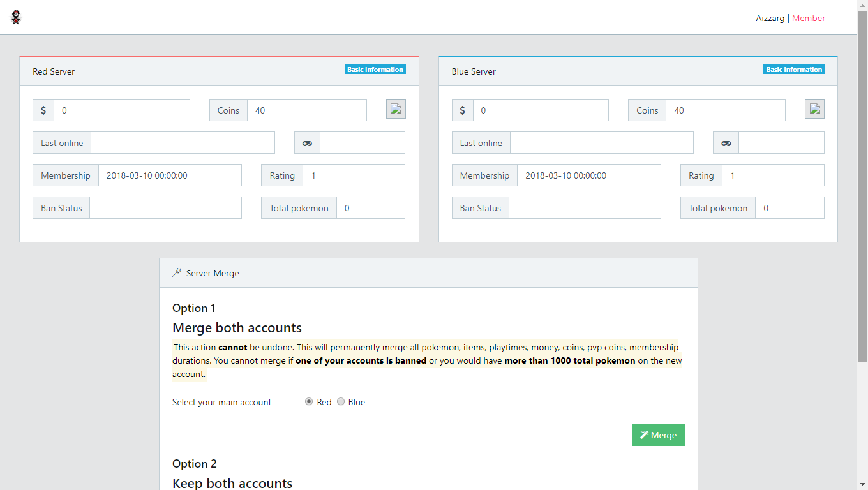Open the Aizzarg username link
The width and height of the screenshot is (868, 490).
coord(770,18)
